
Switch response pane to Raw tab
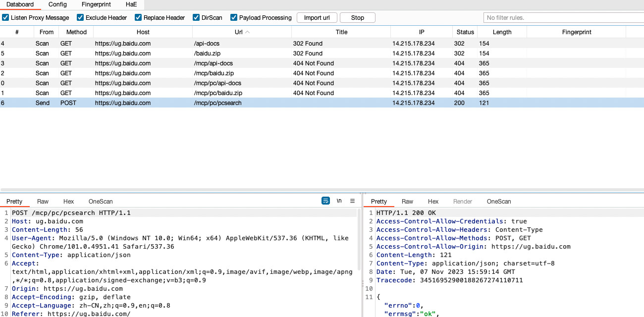(408, 201)
